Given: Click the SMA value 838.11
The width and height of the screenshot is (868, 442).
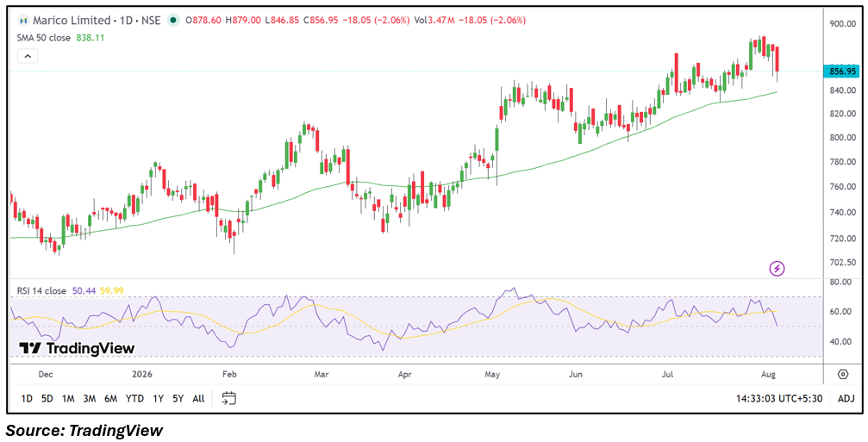Looking at the screenshot, I should [89, 38].
